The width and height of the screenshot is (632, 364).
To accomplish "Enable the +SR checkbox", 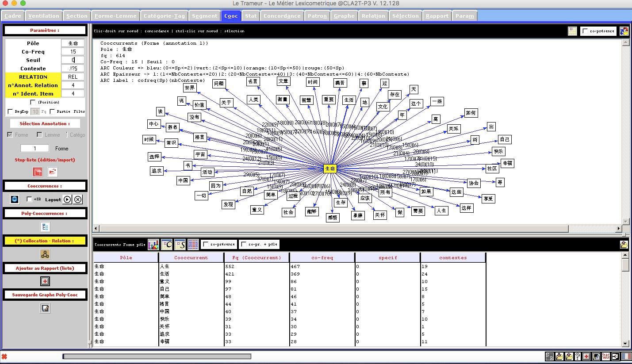I will (x=29, y=199).
